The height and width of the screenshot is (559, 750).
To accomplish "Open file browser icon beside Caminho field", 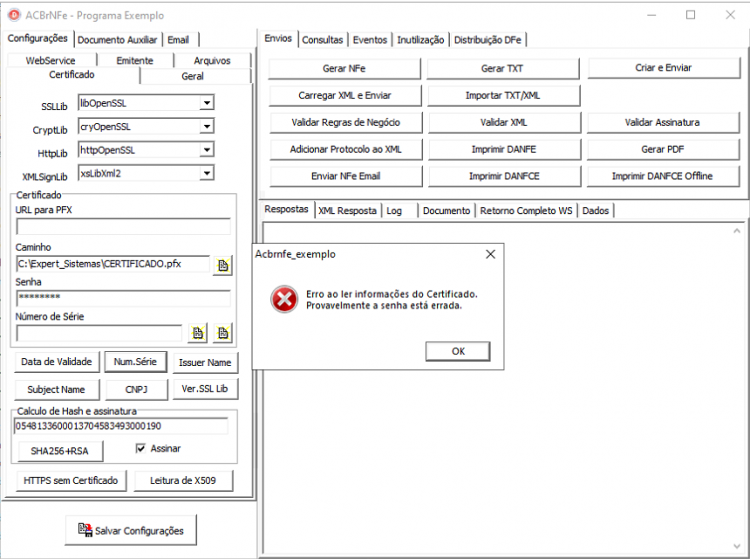I will (223, 265).
